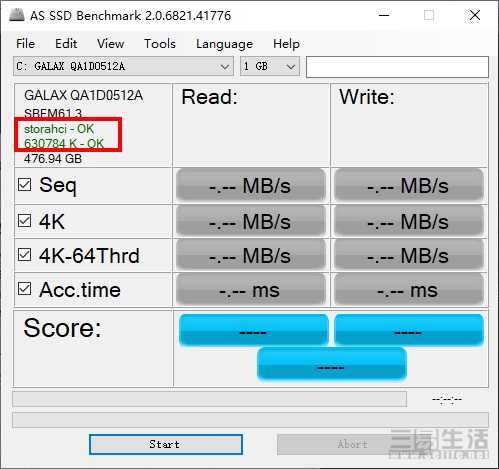Toggle the Acc.time test checkbox
The image size is (499, 469).
point(24,289)
